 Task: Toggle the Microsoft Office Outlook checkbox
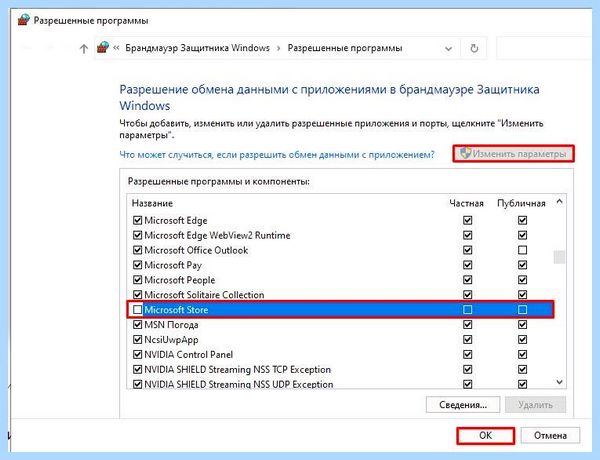(x=137, y=250)
